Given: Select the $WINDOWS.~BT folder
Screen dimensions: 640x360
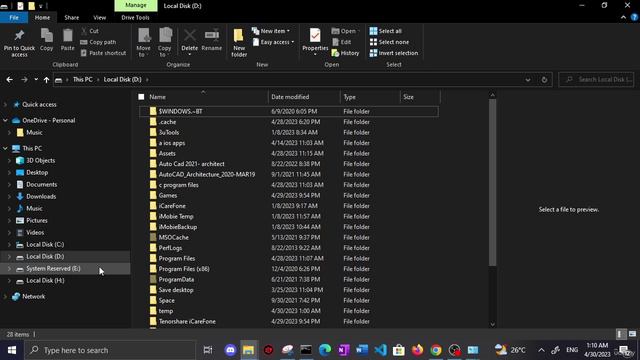Looking at the screenshot, I should click(x=289, y=111).
